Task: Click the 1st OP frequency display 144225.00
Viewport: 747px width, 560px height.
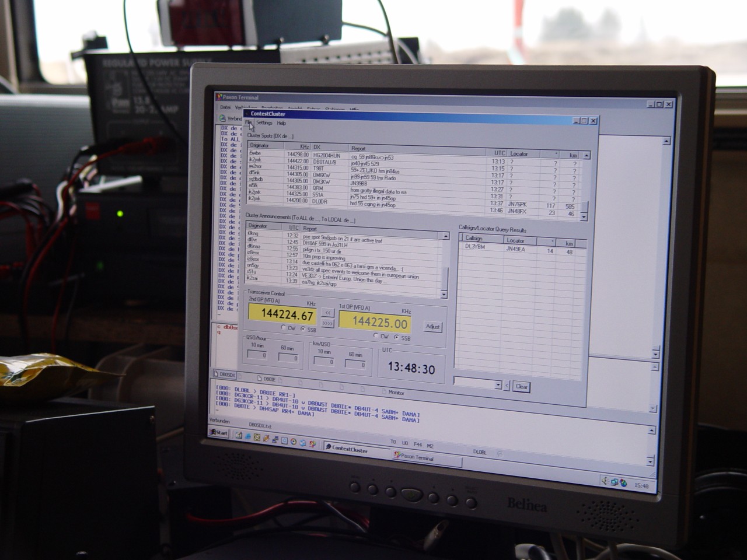Action: (375, 322)
